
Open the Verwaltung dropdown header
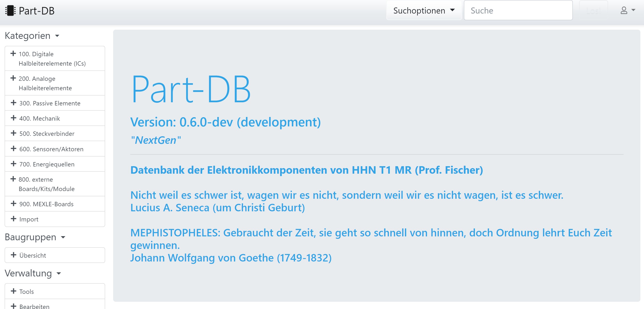[x=33, y=273]
